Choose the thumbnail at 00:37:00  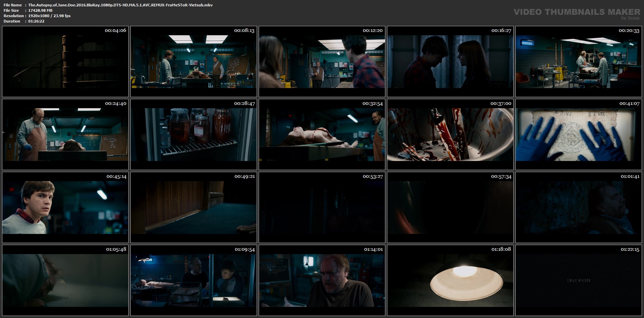click(450, 134)
